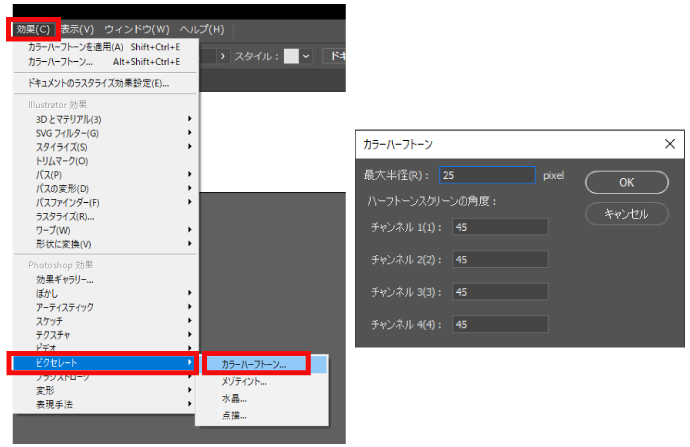
Task: Open the ヘルプ(H) menu
Action: coord(199,29)
